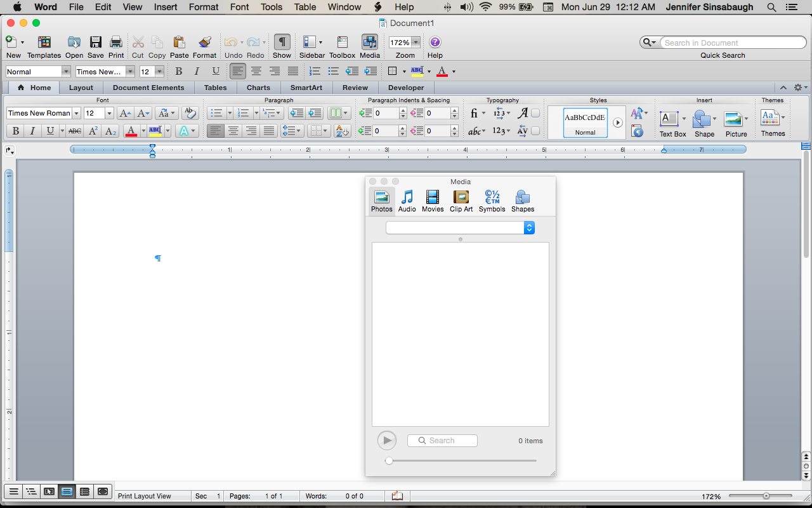Open the Zoom 172% dropdown
This screenshot has width=812, height=508.
tap(416, 43)
